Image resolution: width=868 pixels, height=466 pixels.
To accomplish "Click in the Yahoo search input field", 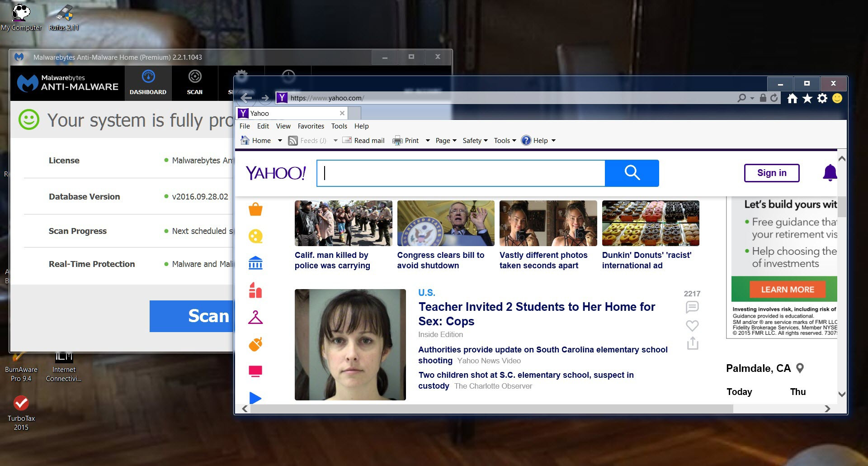I will 461,173.
